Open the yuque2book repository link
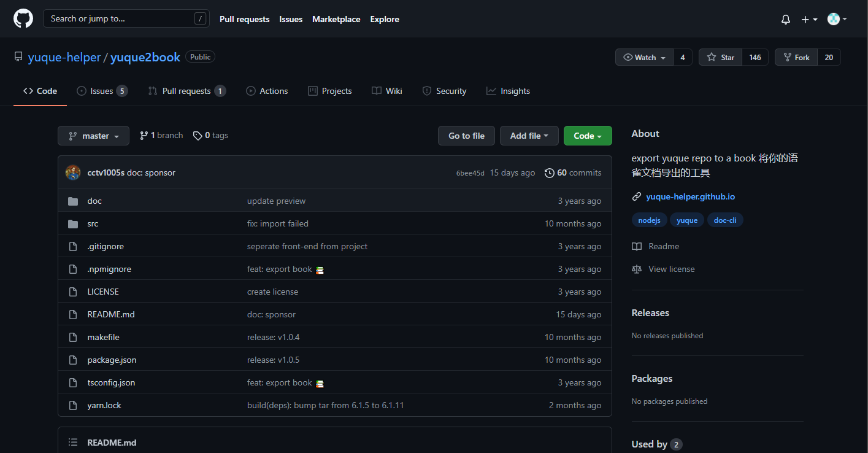This screenshot has width=868, height=453. pos(145,57)
